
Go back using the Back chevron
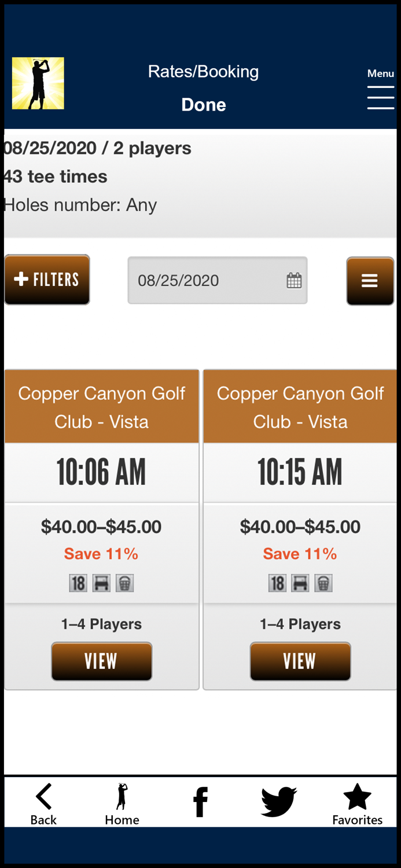point(43,796)
